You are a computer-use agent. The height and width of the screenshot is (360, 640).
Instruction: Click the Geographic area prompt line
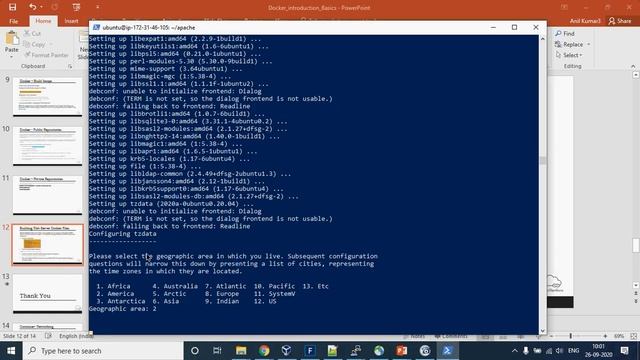tap(123, 309)
